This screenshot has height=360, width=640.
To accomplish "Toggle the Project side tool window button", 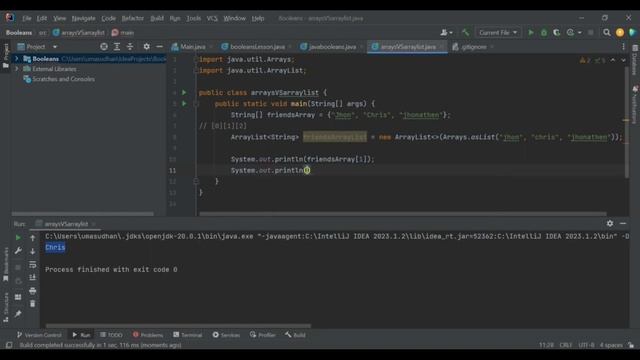I will [x=6, y=56].
